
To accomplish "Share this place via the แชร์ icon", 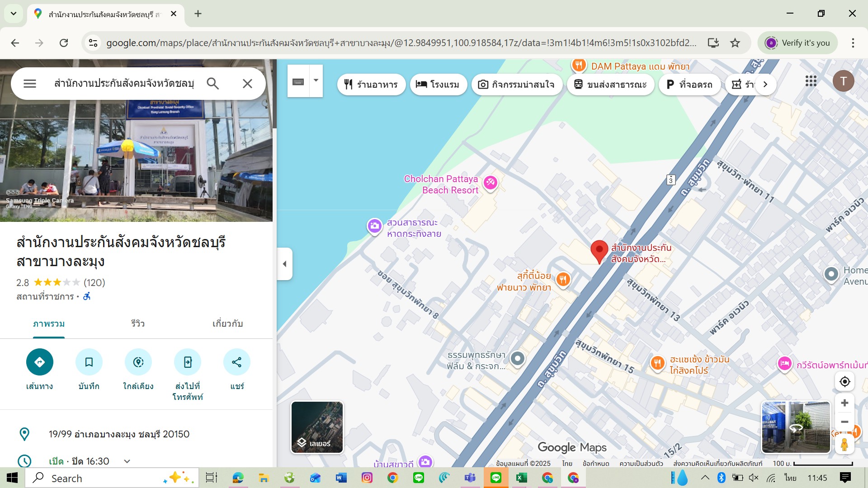I will coord(236,362).
